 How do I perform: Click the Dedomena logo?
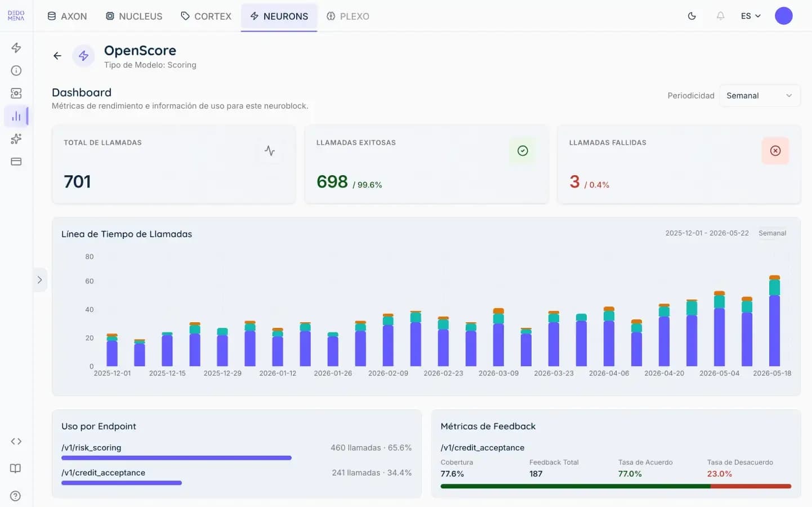tap(16, 16)
